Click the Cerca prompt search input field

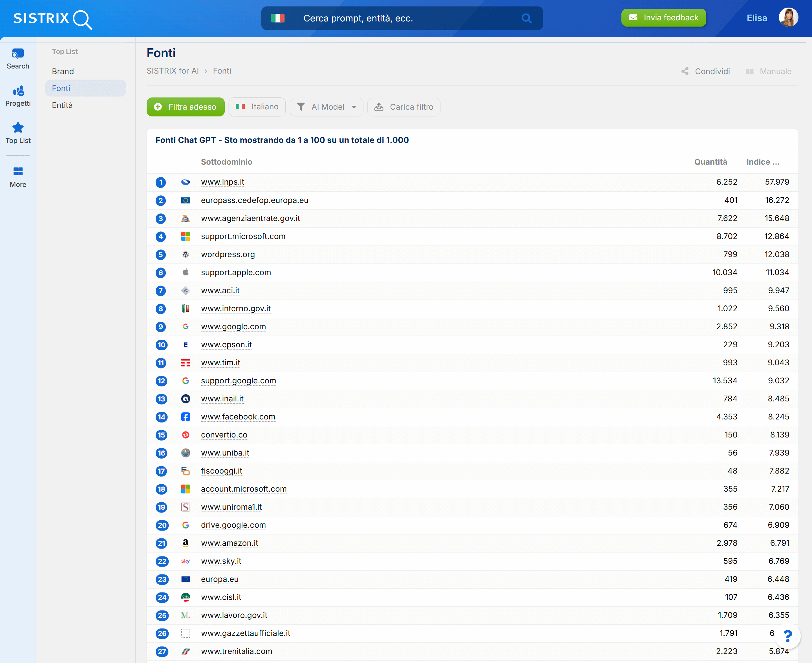pos(405,18)
